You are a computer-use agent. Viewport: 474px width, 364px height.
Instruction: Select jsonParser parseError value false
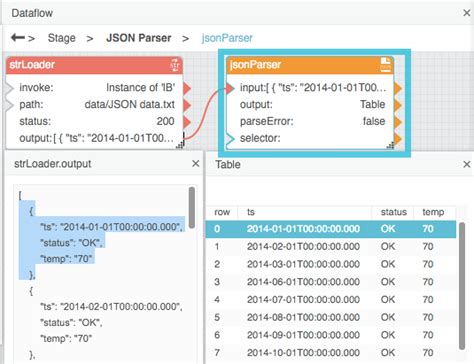pos(374,121)
